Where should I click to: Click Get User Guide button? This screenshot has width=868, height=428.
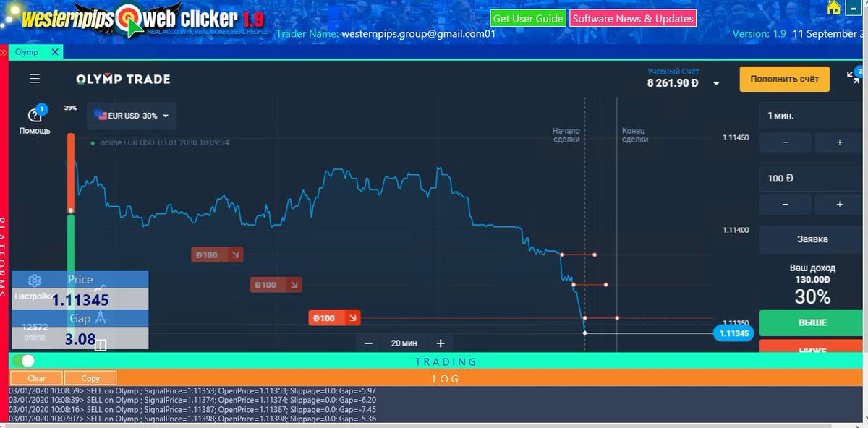click(x=528, y=18)
